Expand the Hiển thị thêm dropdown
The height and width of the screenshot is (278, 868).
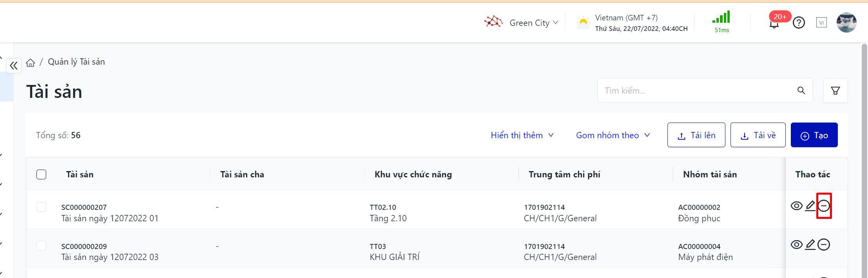click(522, 135)
